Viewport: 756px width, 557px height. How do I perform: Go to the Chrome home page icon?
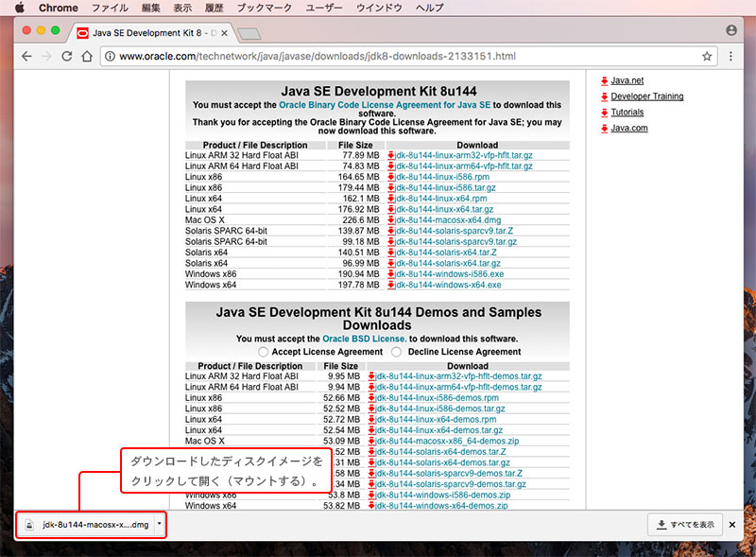pyautogui.click(x=87, y=57)
